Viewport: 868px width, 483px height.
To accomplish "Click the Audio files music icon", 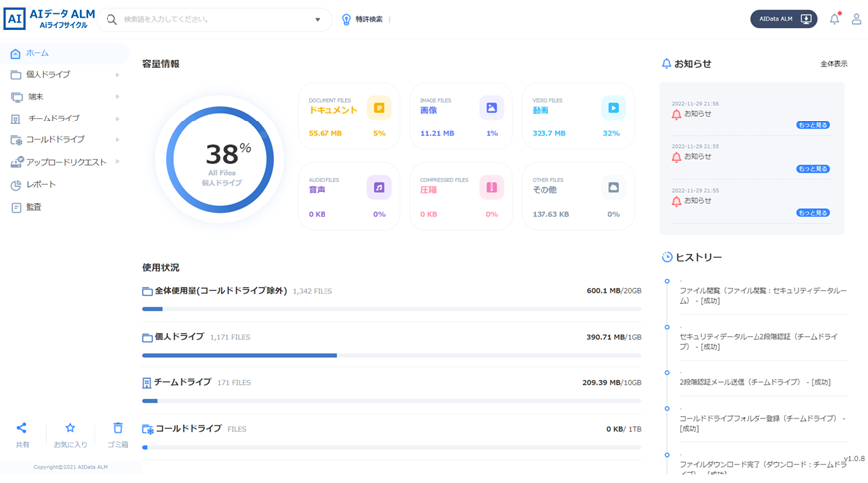I will [x=379, y=188].
